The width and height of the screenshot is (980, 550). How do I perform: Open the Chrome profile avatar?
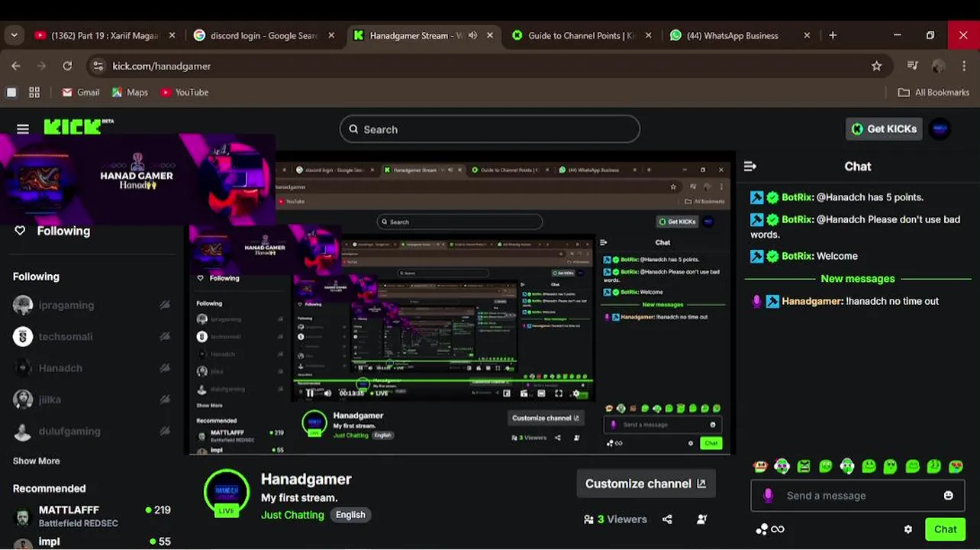(x=939, y=66)
